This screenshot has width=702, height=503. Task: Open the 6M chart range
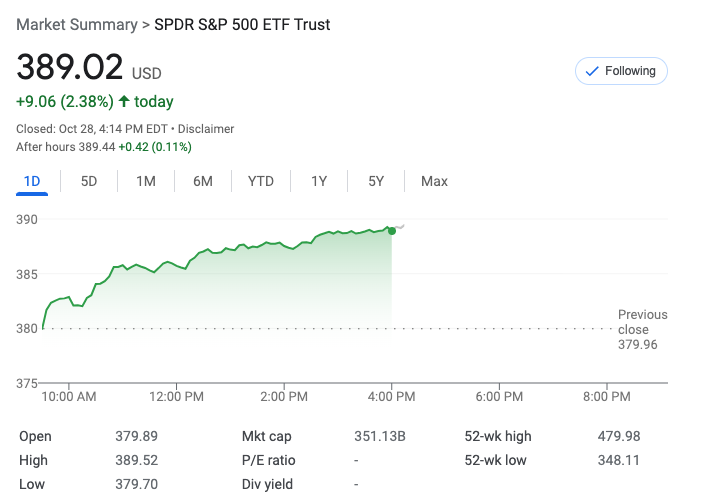[203, 181]
